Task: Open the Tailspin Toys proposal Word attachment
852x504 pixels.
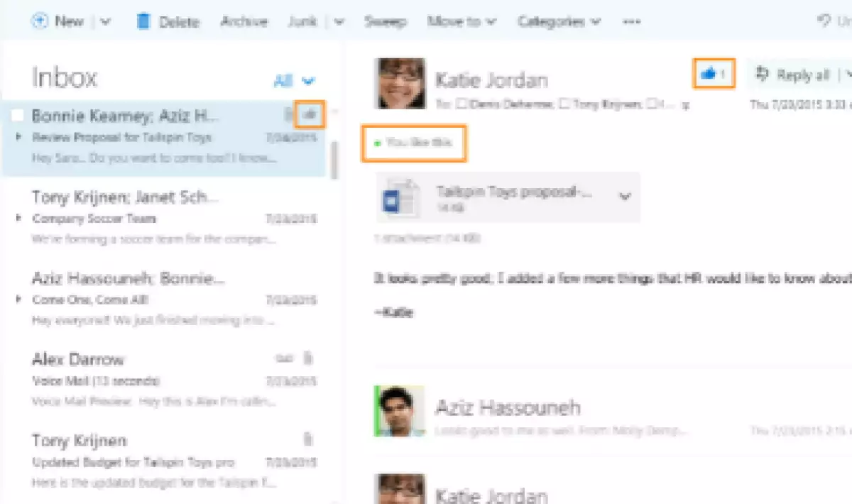Action: 393,197
